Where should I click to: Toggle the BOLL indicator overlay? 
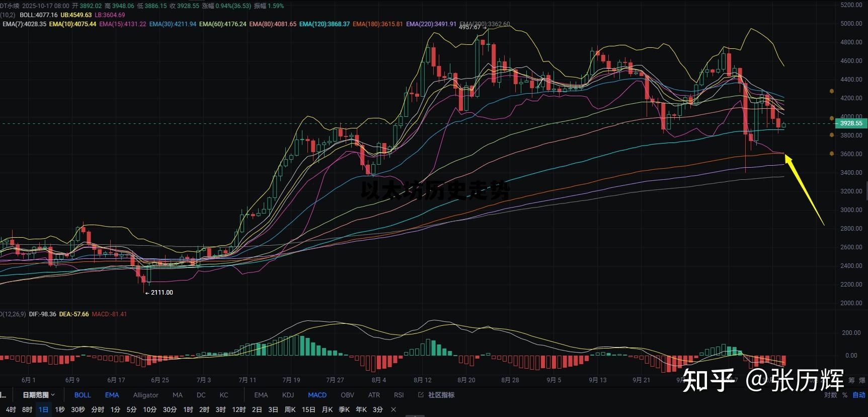pos(83,395)
